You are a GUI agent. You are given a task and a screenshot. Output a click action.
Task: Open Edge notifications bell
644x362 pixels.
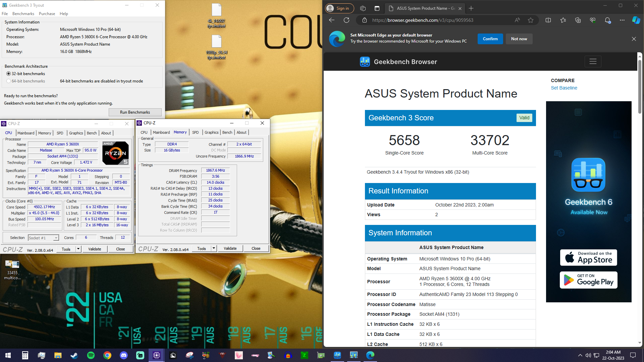pyautogui.click(x=607, y=20)
